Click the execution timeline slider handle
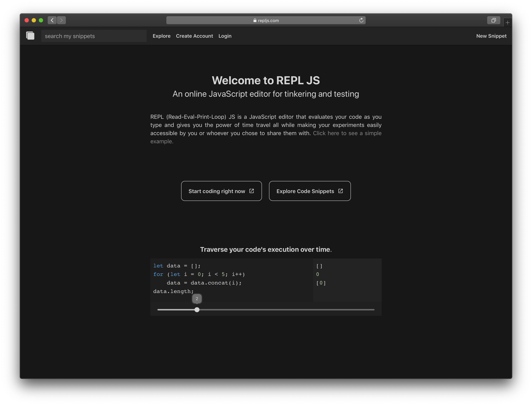The height and width of the screenshot is (405, 532). (x=197, y=310)
